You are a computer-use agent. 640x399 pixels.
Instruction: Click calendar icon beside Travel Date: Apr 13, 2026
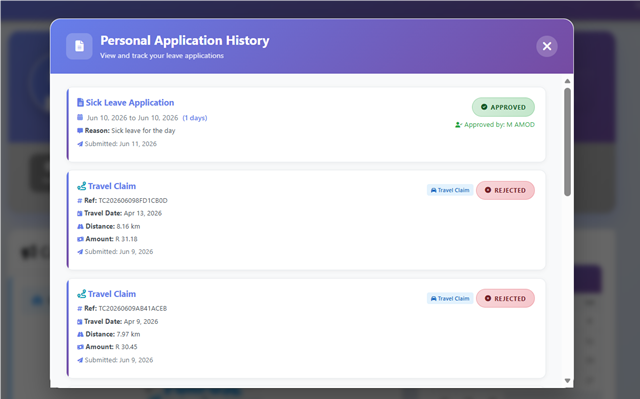(x=80, y=213)
